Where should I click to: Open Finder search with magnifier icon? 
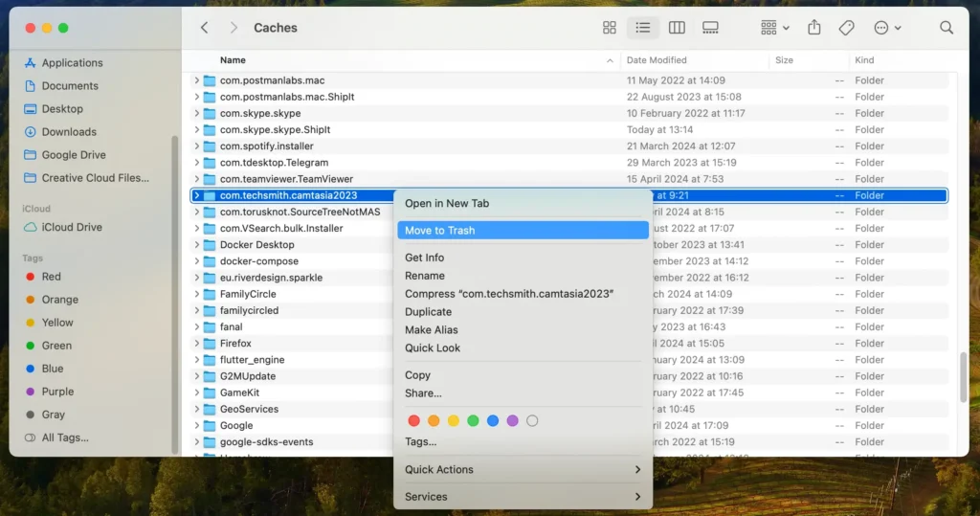point(947,28)
